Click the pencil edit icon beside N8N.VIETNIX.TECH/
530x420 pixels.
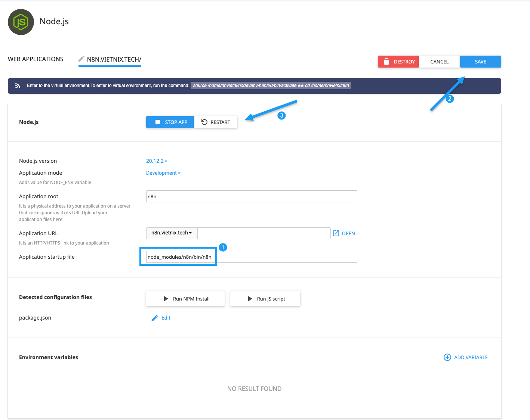pyautogui.click(x=81, y=59)
